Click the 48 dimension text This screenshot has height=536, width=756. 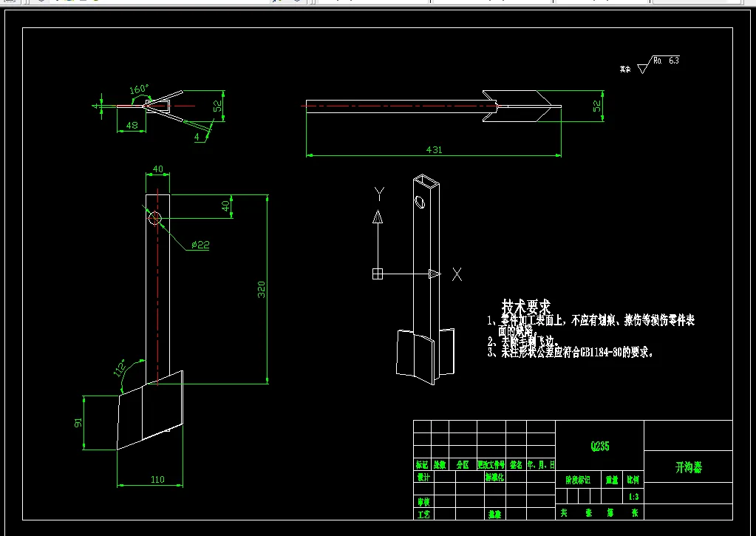pyautogui.click(x=132, y=126)
